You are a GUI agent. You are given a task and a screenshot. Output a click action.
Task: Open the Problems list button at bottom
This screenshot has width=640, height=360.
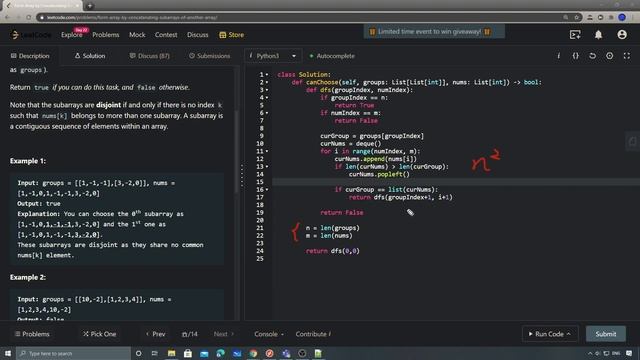pos(32,334)
